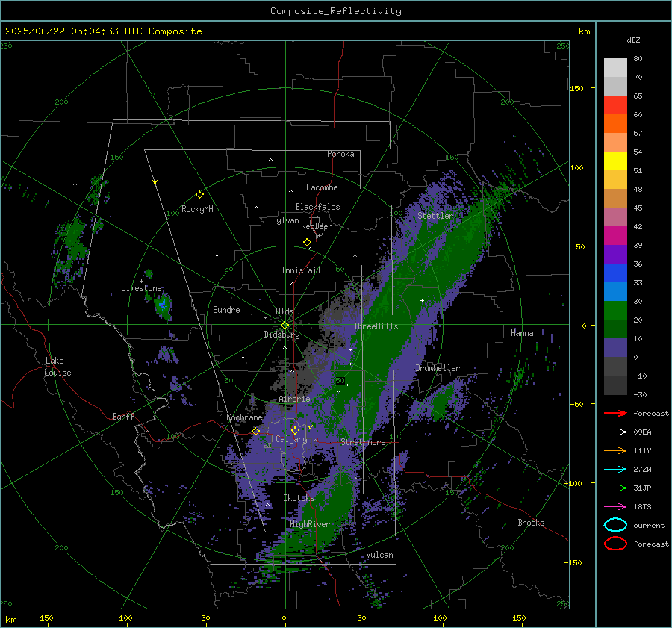Viewport: 672px width, 628px height.
Task: Click the Didsbury town label
Action: (281, 335)
